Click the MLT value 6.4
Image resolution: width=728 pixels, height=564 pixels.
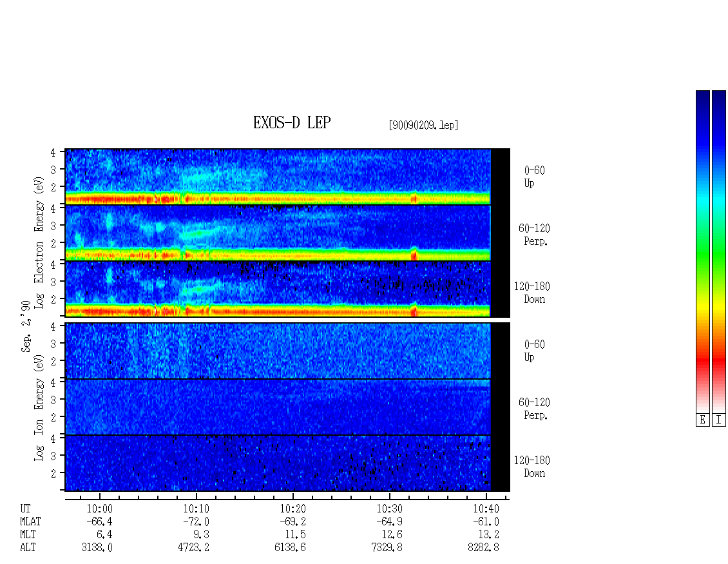(x=104, y=535)
